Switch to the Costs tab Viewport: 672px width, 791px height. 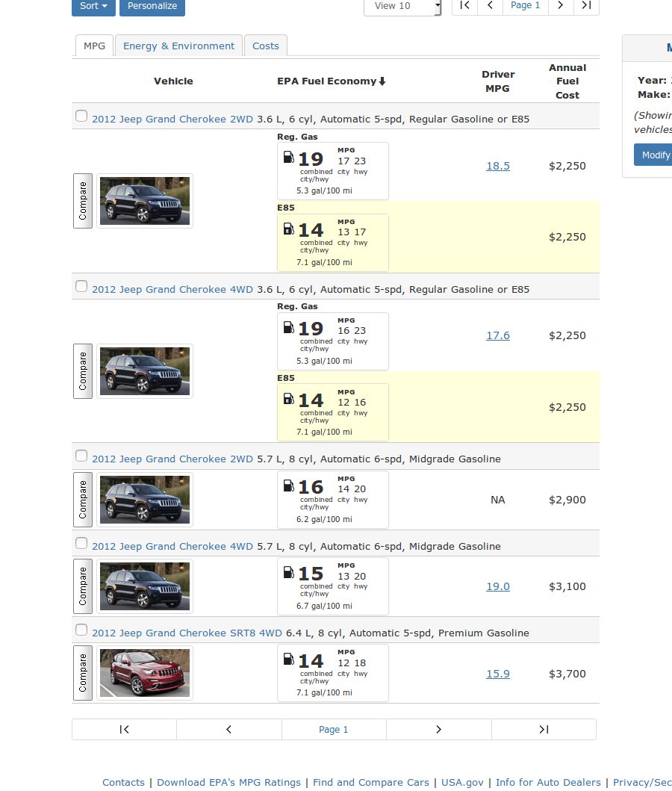[266, 46]
